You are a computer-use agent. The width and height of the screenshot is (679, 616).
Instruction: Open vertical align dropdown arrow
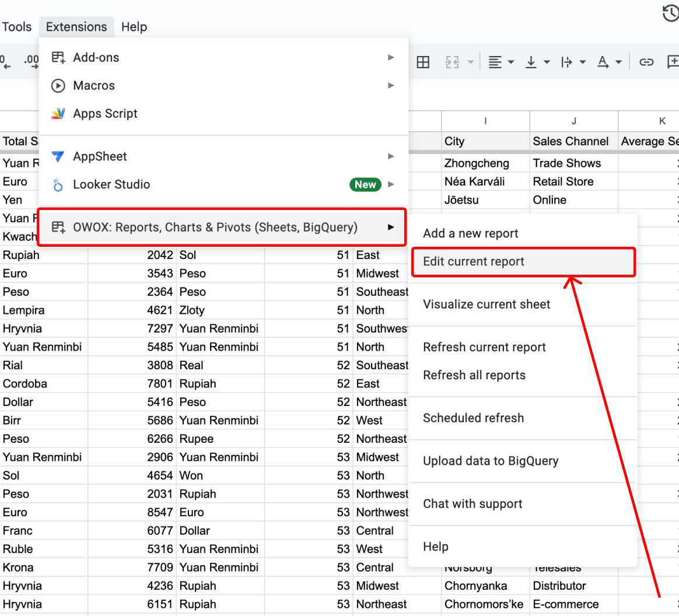pos(547,62)
